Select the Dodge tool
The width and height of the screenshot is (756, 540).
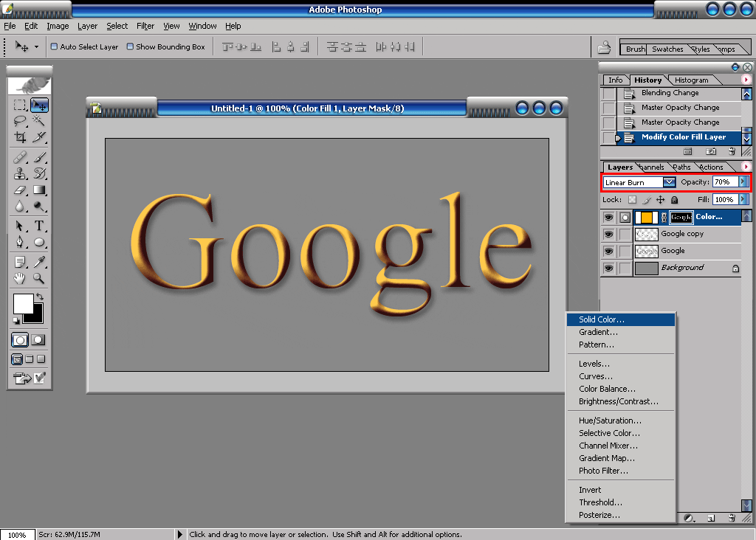[x=39, y=207]
